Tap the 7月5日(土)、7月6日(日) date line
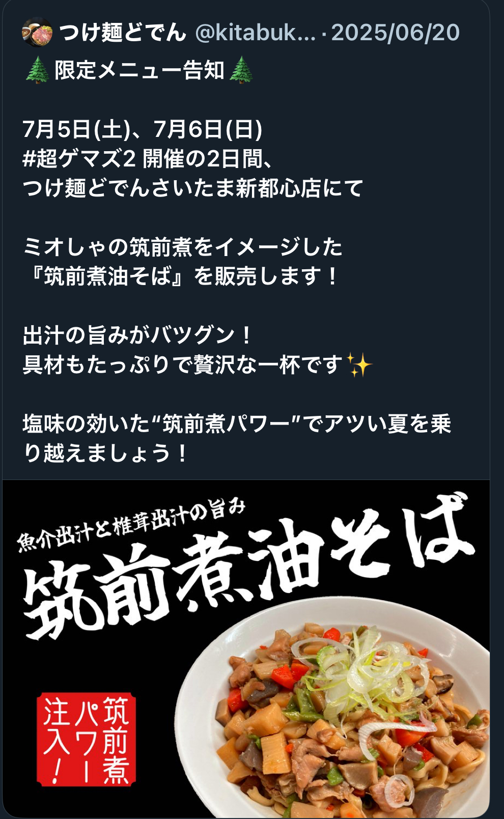This screenshot has width=504, height=819. point(143,129)
